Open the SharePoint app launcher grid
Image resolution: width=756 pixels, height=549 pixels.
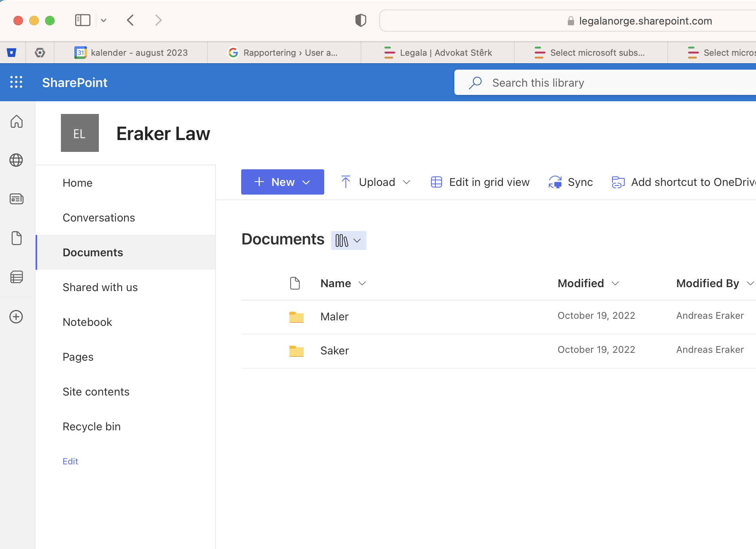[16, 82]
